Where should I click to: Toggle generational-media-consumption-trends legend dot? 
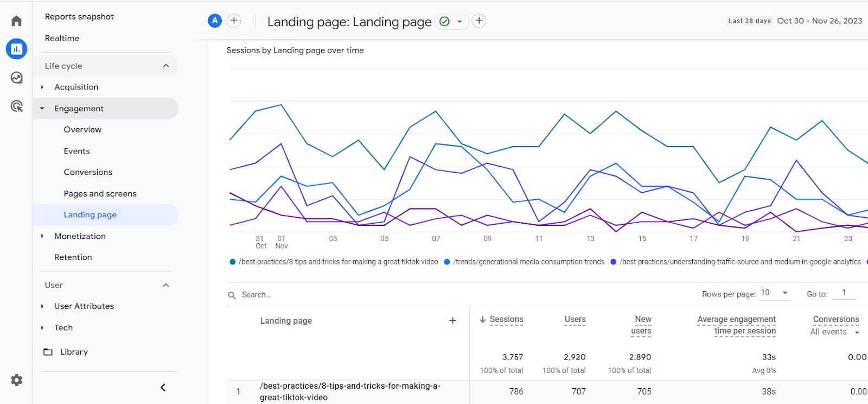(447, 262)
